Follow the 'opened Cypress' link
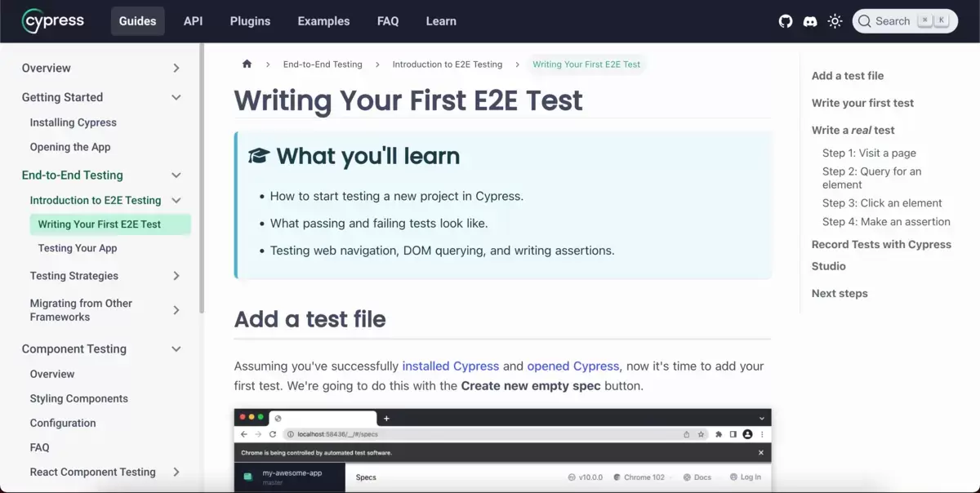Screen dimensions: 980x493 click(x=573, y=366)
